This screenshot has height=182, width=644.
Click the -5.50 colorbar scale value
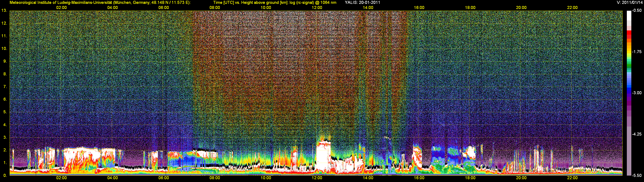637,176
